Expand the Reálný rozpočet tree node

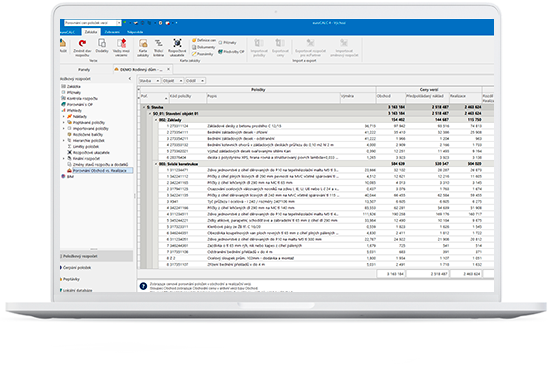(63, 159)
